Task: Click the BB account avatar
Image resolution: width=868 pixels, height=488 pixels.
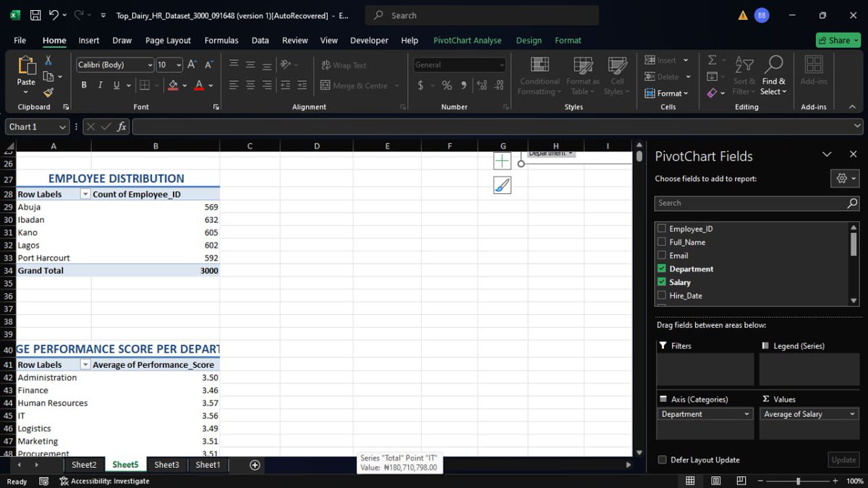Action: point(762,15)
